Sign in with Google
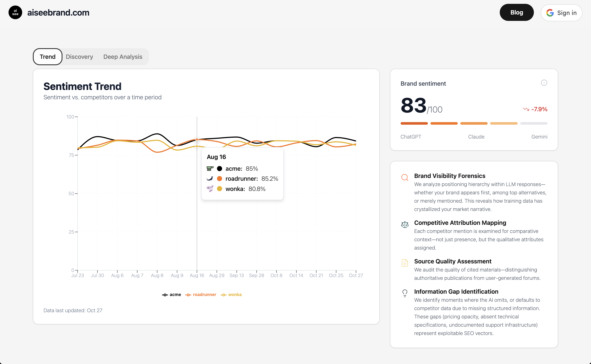Image resolution: width=591 pixels, height=364 pixels. [x=561, y=13]
